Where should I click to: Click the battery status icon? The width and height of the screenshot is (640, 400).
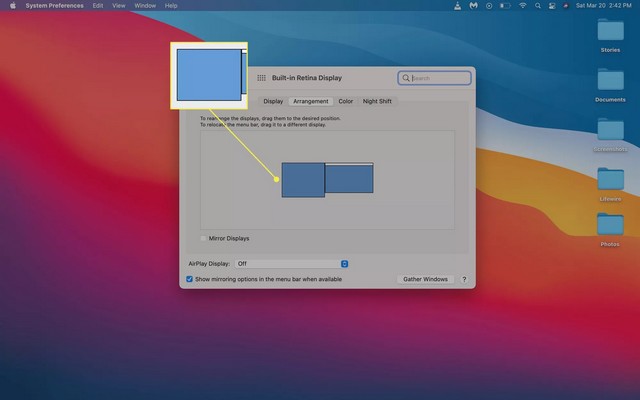pos(504,5)
